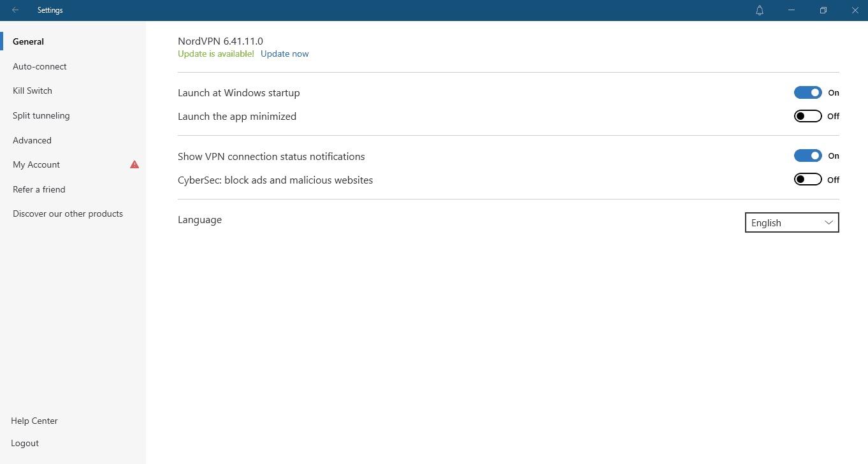Minimize the Settings window
Viewport: 868px width, 464px height.
tap(792, 10)
